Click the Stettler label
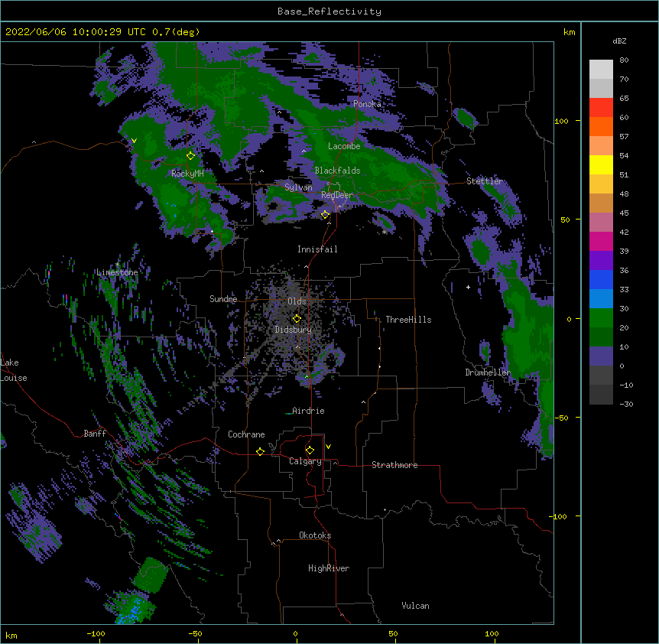The width and height of the screenshot is (659, 644). pos(485,181)
